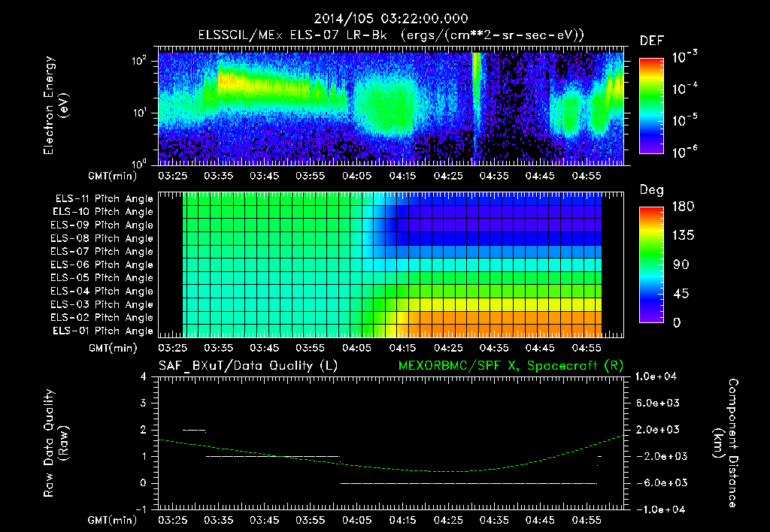
Task: Click the 'Deg' color bar label
Action: point(652,190)
